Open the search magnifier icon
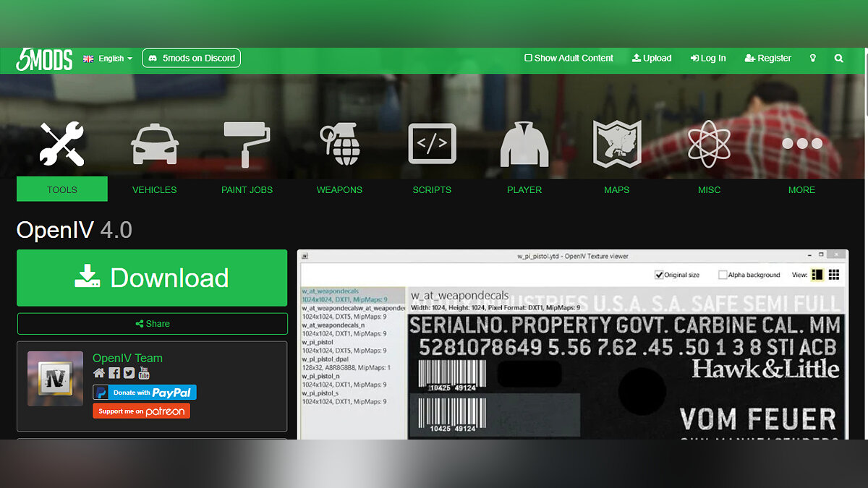Viewport: 868px width, 488px height. click(838, 59)
